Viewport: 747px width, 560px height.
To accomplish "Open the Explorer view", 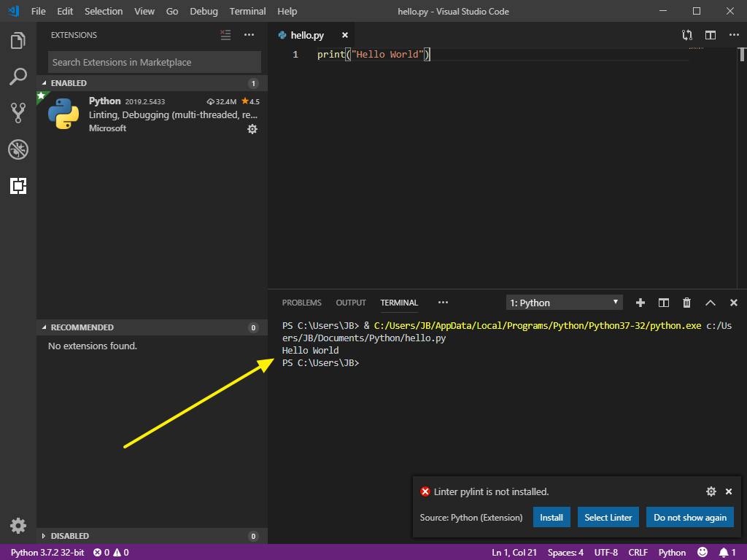I will tap(18, 42).
